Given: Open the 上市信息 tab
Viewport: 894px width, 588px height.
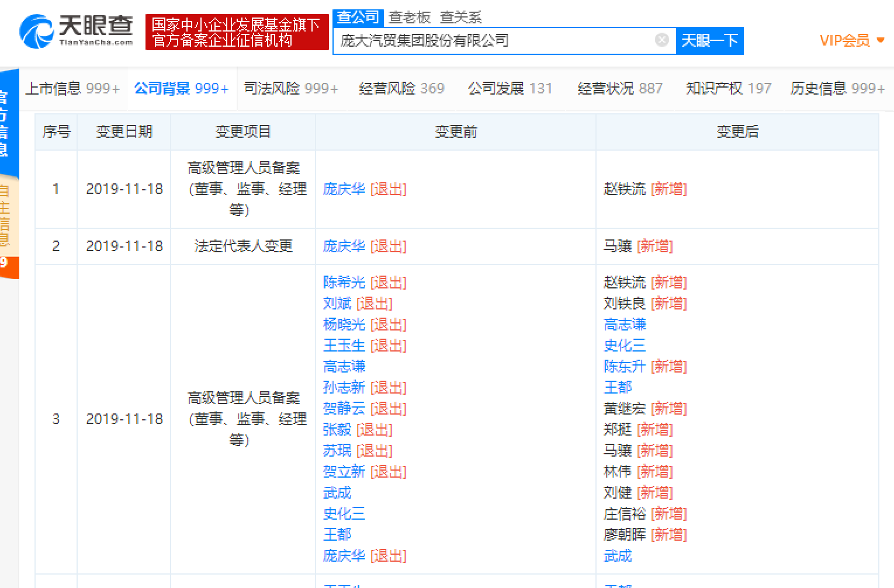Looking at the screenshot, I should point(72,88).
